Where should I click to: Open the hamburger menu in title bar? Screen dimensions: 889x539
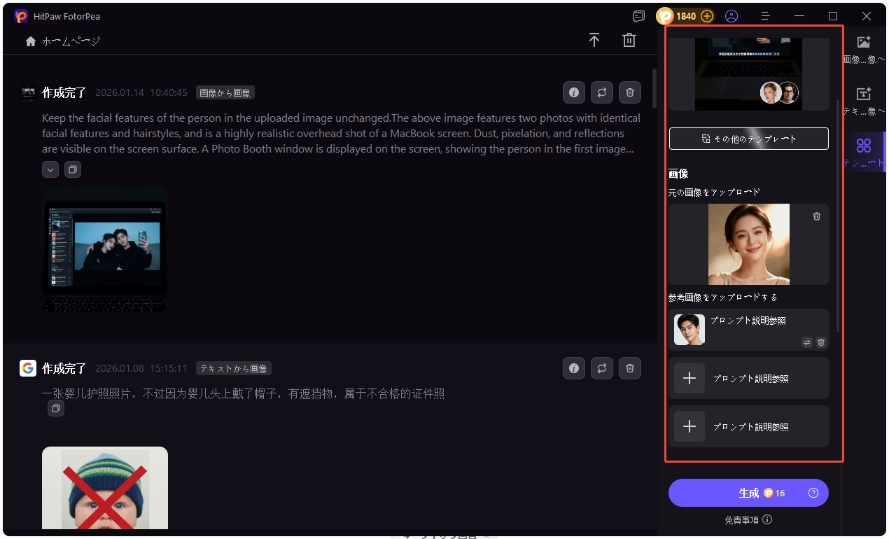(765, 16)
